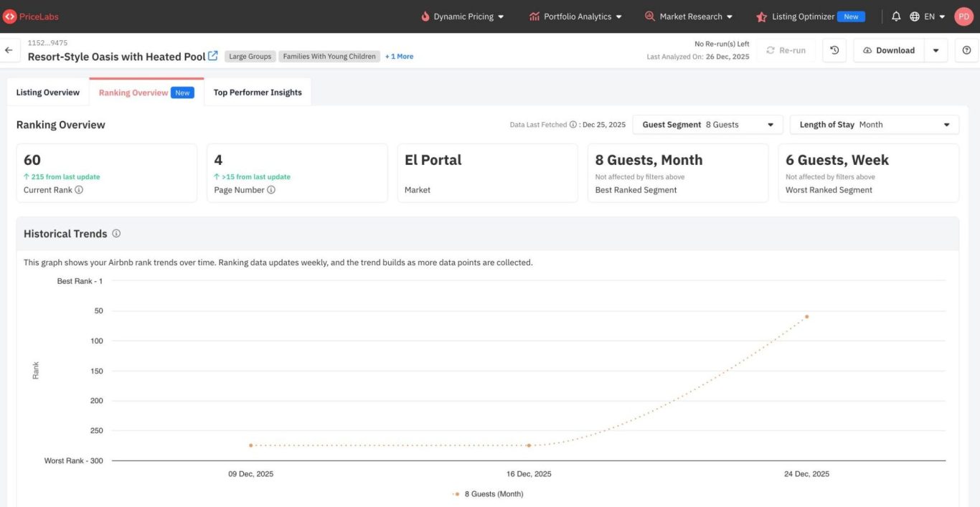Click info icon next to Current Rank

click(79, 190)
